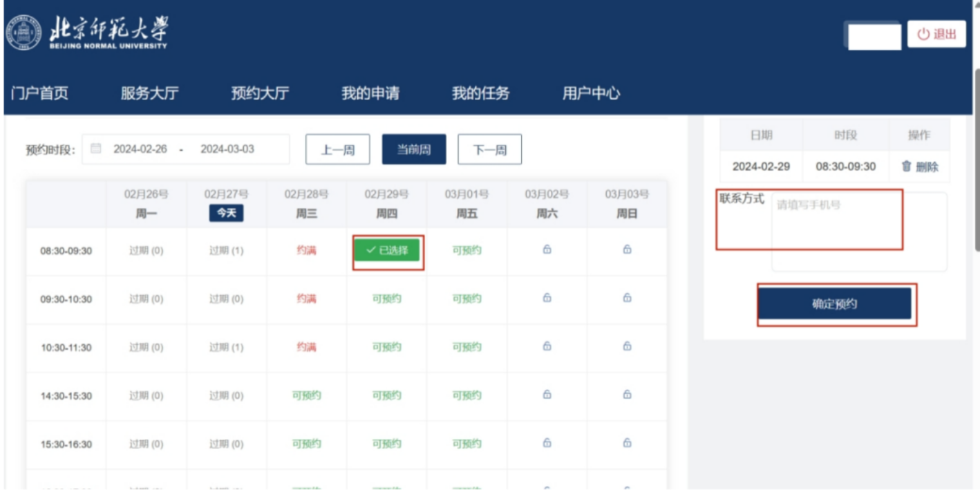Go to 我的申请 menu item

pyautogui.click(x=370, y=93)
